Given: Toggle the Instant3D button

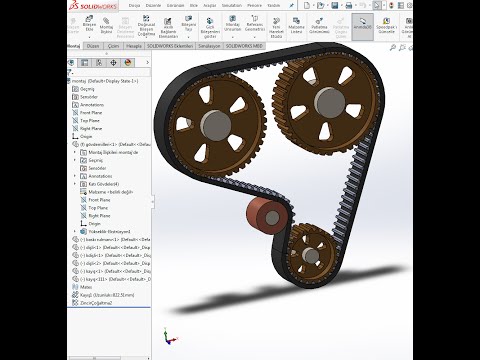Looking at the screenshot, I should coord(362,27).
